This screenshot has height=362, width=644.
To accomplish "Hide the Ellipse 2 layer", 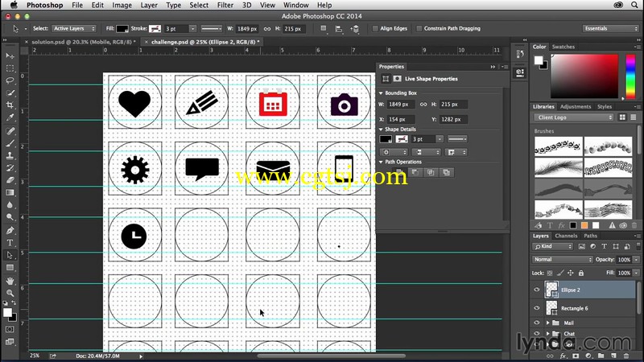I will 536,290.
